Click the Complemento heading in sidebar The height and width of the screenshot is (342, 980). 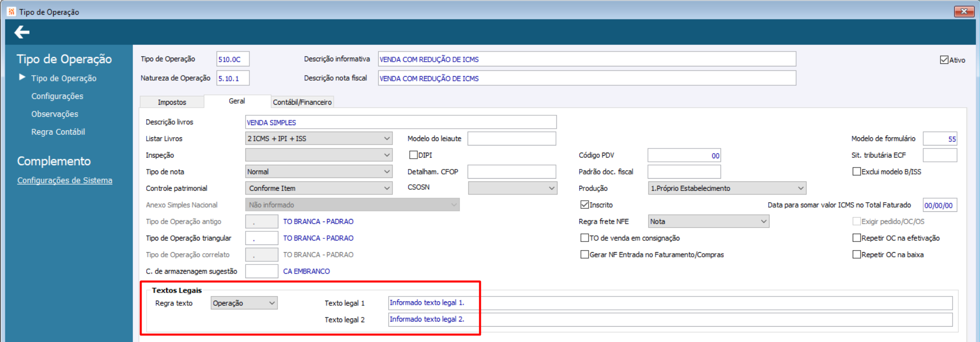click(x=54, y=161)
